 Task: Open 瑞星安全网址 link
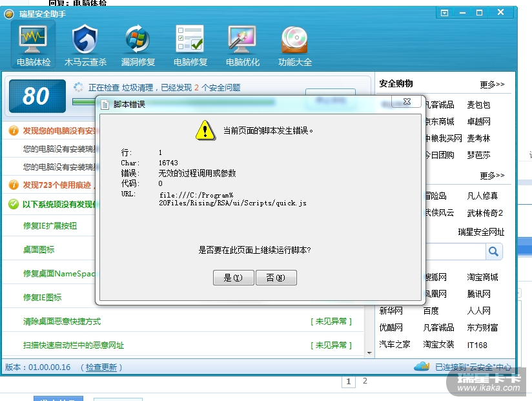481,232
